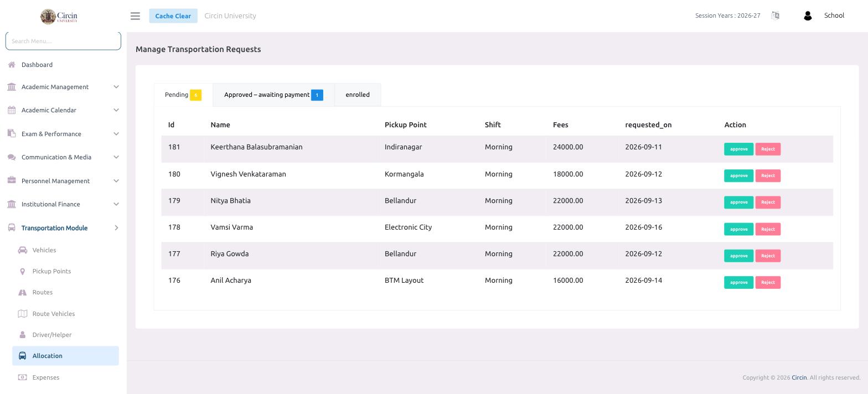Viewport: 868px width, 394px height.
Task: Click the Electronic City pickup cell
Action: [408, 227]
